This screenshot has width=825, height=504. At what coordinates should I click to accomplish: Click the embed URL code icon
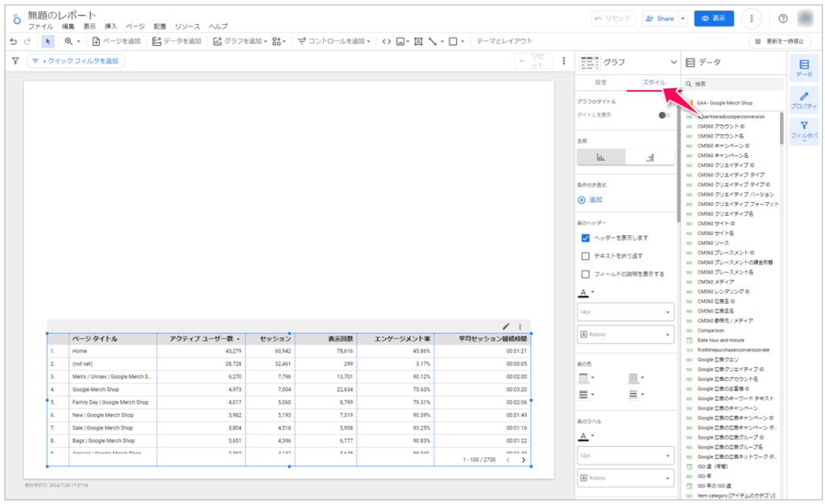[387, 41]
